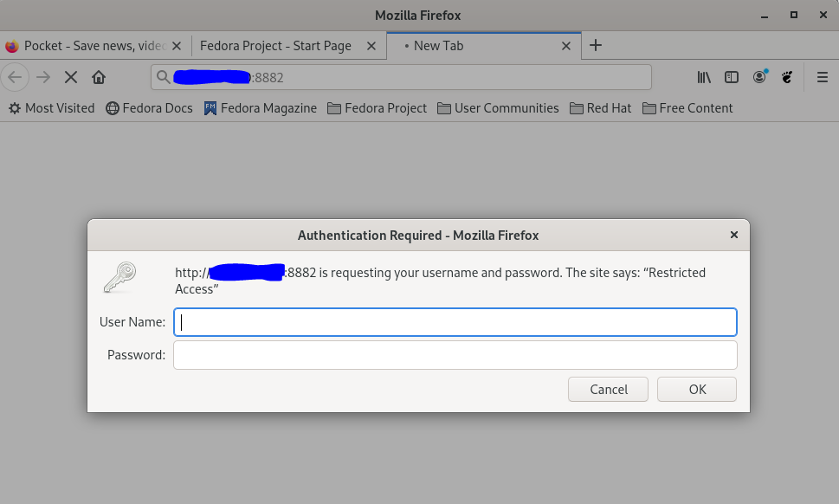Open the Library toolbar icon
This screenshot has width=839, height=504.
point(704,78)
